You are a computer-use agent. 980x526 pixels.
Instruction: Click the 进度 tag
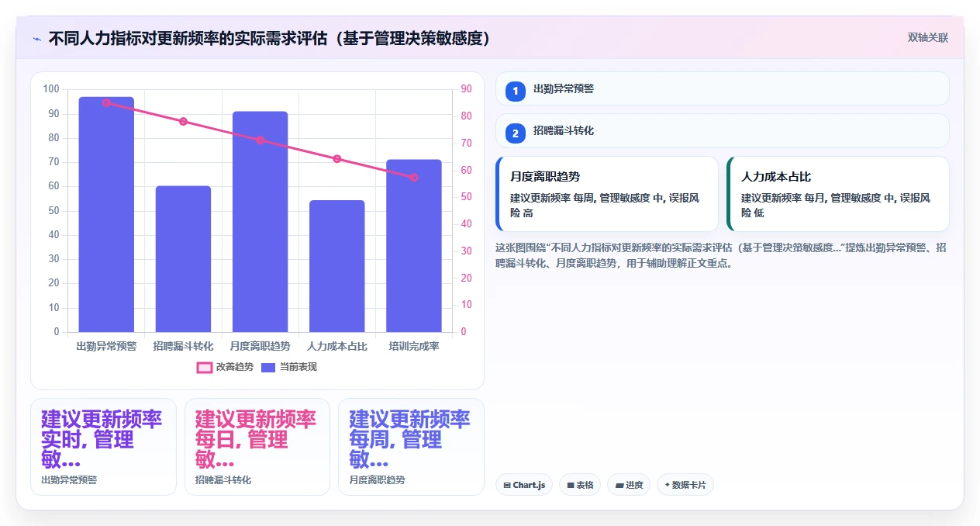(x=629, y=485)
